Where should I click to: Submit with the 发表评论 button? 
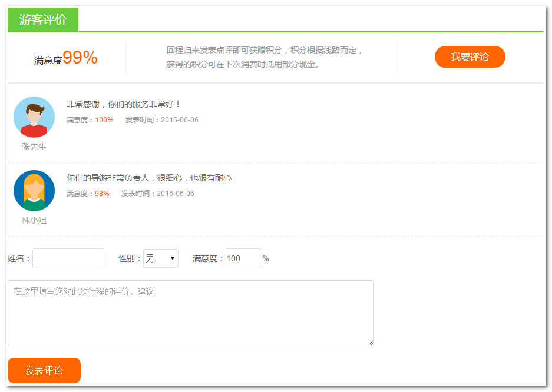point(44,370)
